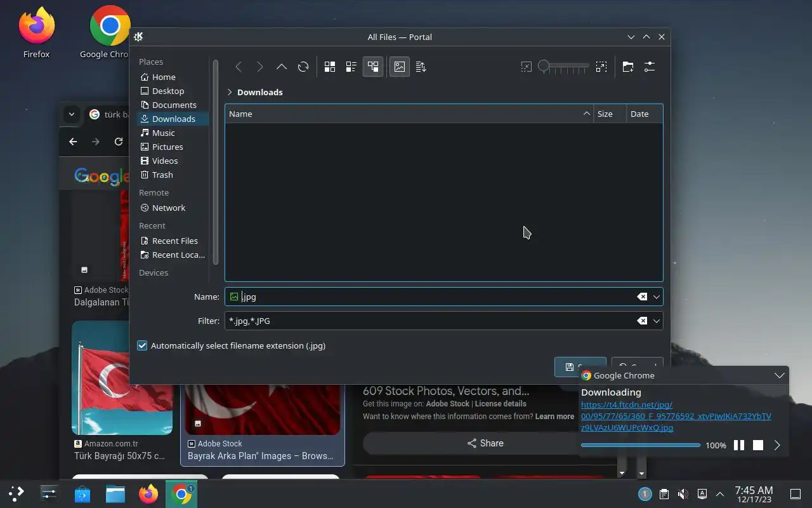Collapse the Google Chrome notification popup

click(779, 375)
